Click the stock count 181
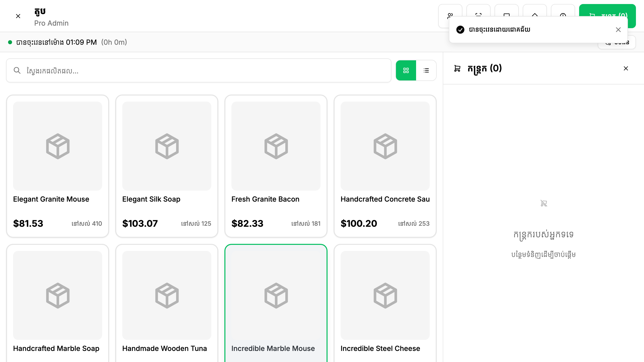The height and width of the screenshot is (362, 644). (306, 223)
